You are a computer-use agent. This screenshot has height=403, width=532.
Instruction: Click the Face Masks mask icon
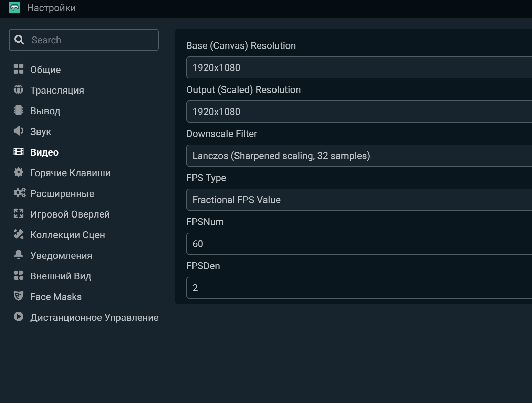(19, 296)
